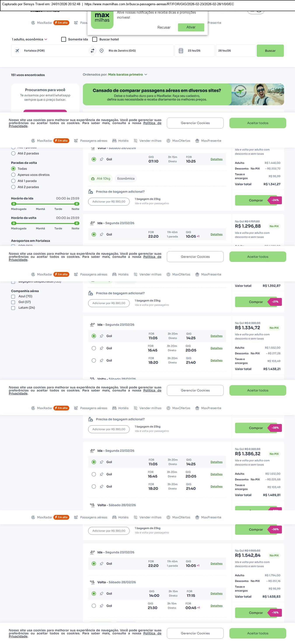Open the 28 fev/26 return date picker
The width and height of the screenshot is (295, 644).
235,51
